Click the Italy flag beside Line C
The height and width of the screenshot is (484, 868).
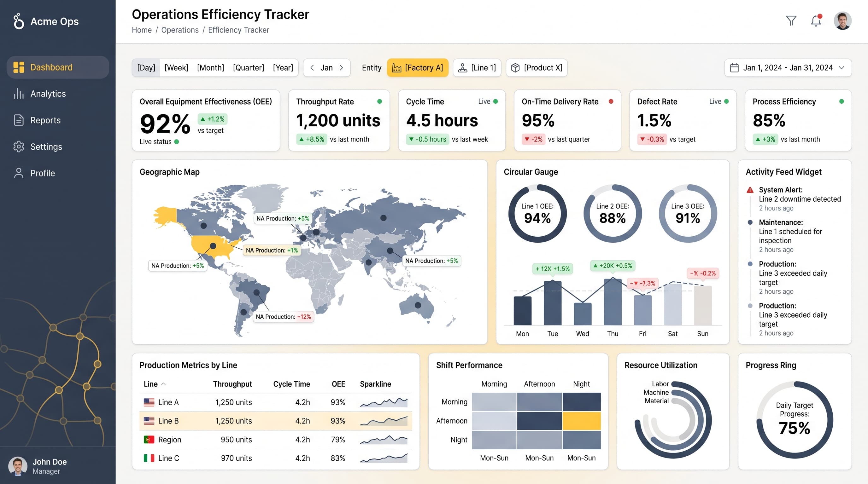pos(149,458)
